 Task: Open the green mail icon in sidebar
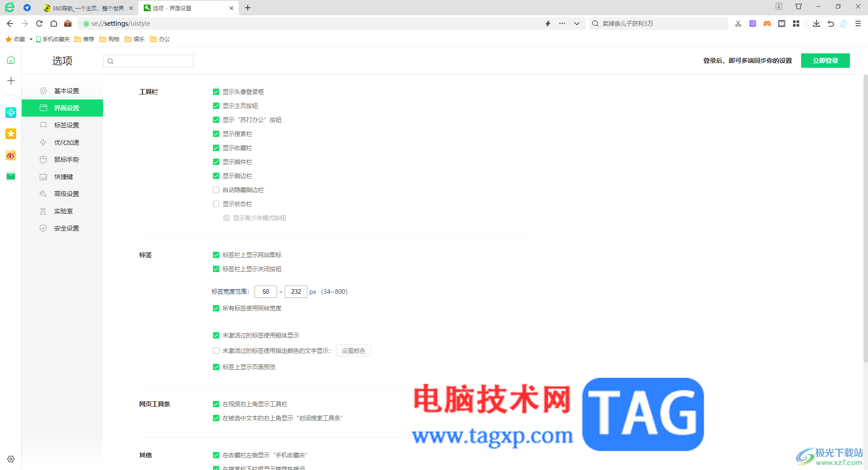(11, 176)
